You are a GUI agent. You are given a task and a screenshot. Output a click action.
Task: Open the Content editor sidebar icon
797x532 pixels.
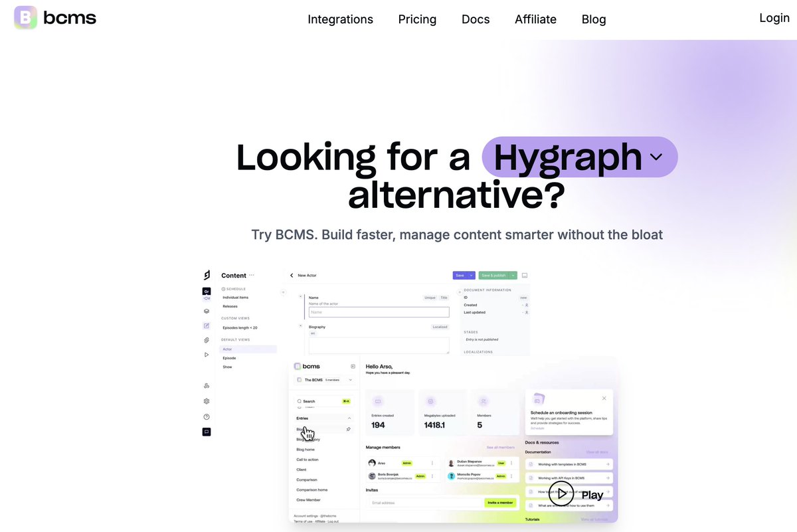[x=207, y=325]
